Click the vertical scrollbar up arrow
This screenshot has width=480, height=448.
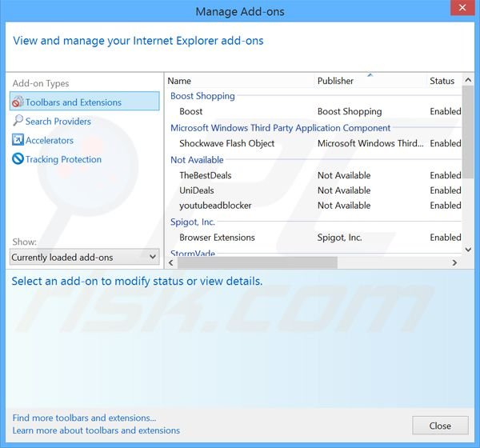coord(468,80)
